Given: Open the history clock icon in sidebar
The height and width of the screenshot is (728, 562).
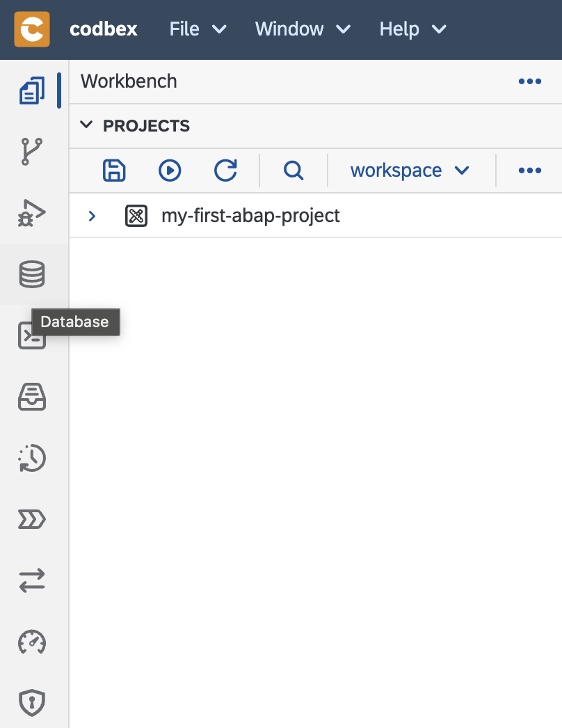Looking at the screenshot, I should 32,458.
